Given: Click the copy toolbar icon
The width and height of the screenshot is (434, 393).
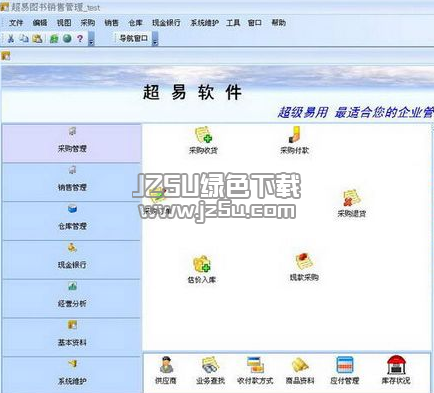Looking at the screenshot, I should [x=24, y=38].
